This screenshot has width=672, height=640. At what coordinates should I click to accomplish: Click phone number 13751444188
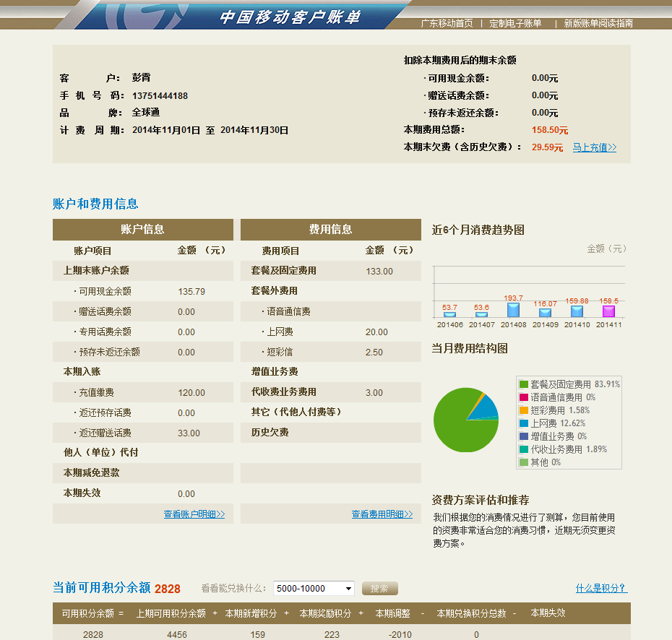tap(160, 96)
